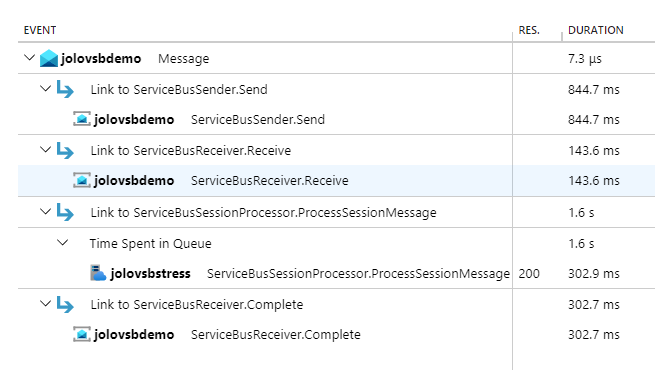This screenshot has height=370, width=655.
Task: Select jolovsbstress ProcessSessionMessage event row
Action: point(336,274)
